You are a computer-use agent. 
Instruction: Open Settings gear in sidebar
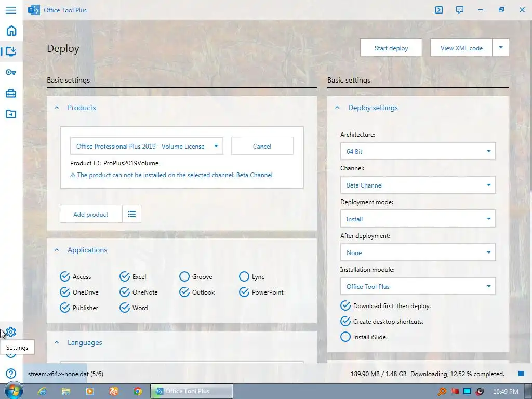tap(11, 332)
